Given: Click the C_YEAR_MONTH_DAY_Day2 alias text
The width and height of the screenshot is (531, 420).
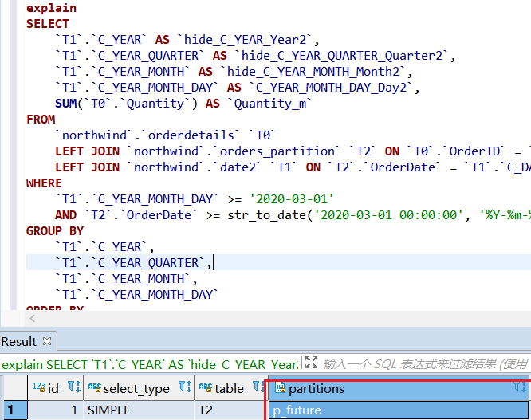Looking at the screenshot, I should click(x=332, y=88).
